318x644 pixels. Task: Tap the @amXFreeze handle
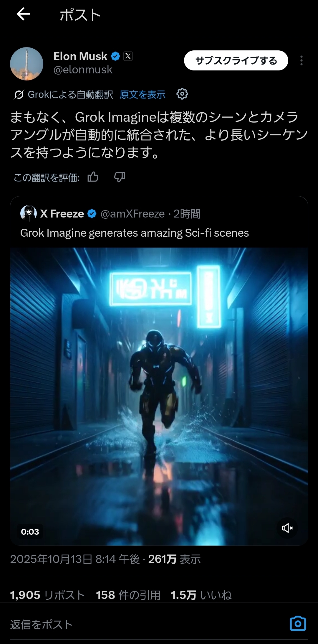[132, 214]
